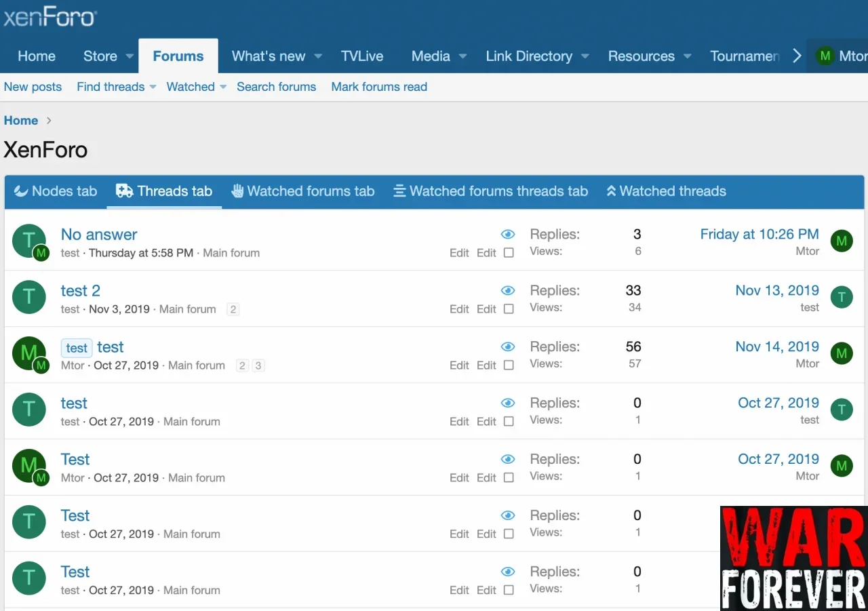This screenshot has width=868, height=611.
Task: Open the No answer thread
Action: (x=99, y=235)
